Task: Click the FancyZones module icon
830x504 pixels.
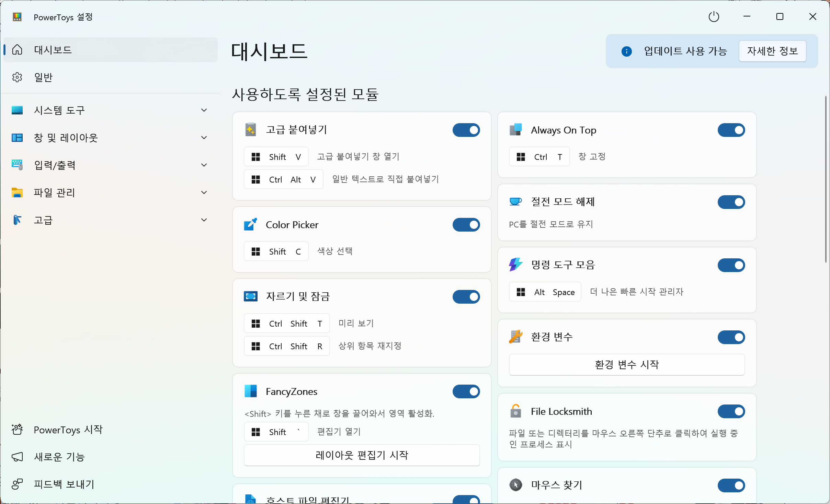Action: tap(251, 391)
